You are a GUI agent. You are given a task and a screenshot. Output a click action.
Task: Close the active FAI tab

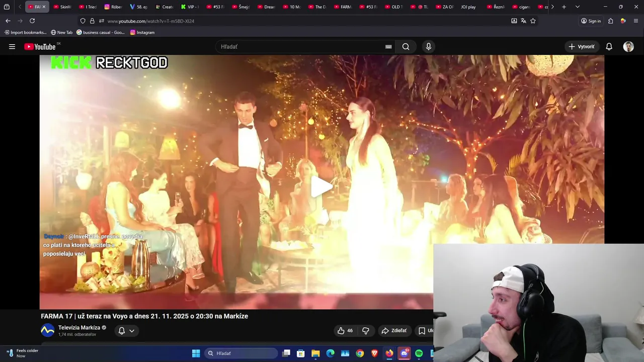[x=44, y=7]
